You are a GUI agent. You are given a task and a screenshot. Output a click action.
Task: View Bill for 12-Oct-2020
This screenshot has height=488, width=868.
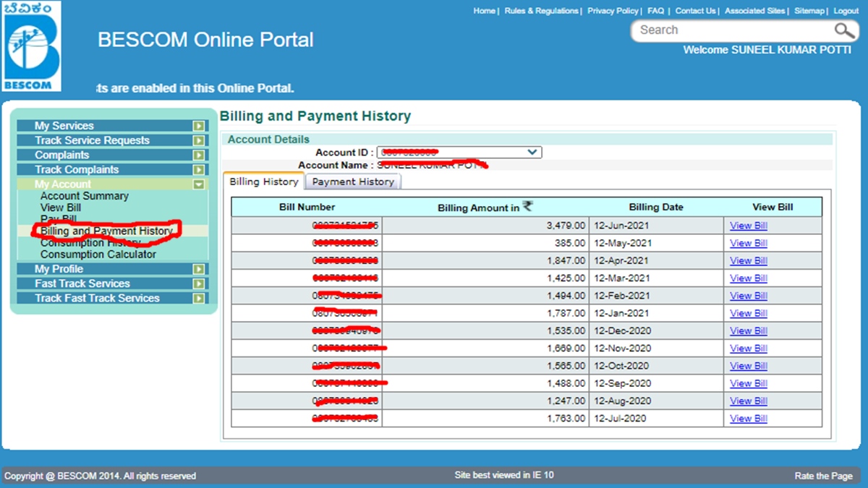pos(749,366)
